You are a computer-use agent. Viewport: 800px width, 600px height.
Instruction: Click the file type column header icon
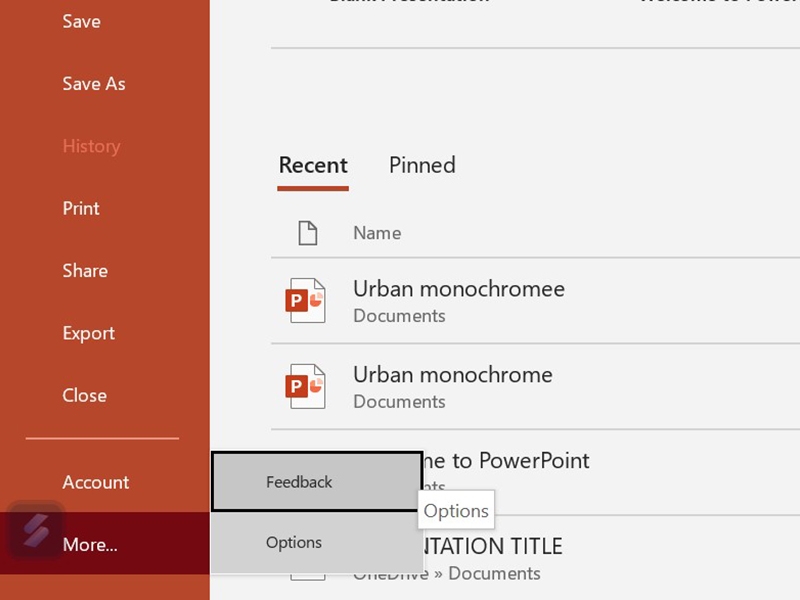[x=308, y=233]
